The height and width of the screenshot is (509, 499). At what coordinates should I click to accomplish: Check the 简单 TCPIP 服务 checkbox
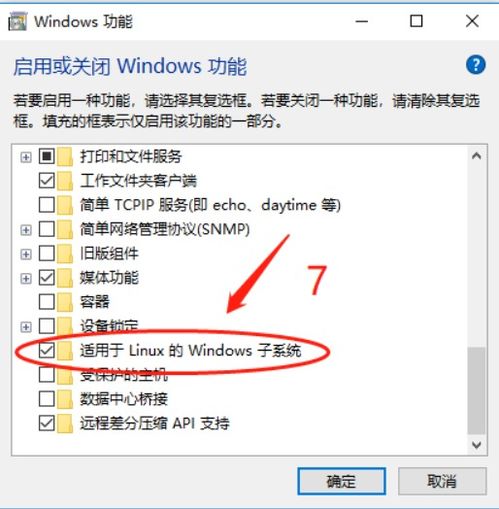(x=47, y=205)
